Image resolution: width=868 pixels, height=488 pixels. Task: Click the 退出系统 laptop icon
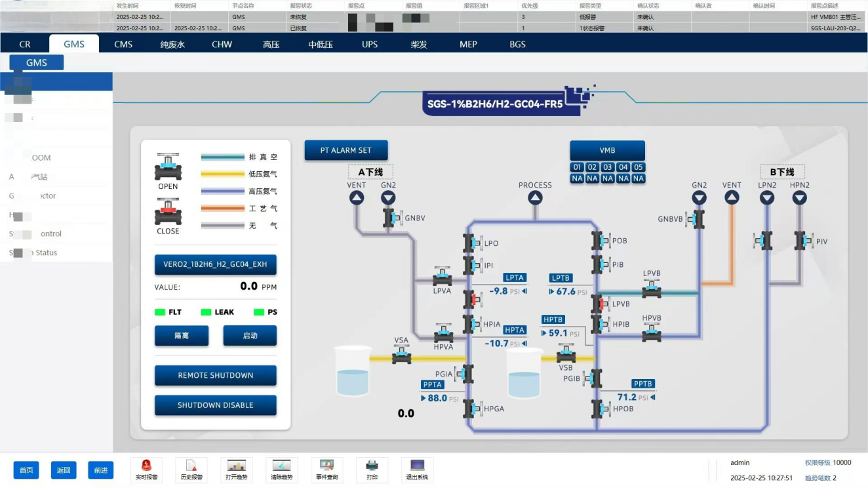coord(417,465)
